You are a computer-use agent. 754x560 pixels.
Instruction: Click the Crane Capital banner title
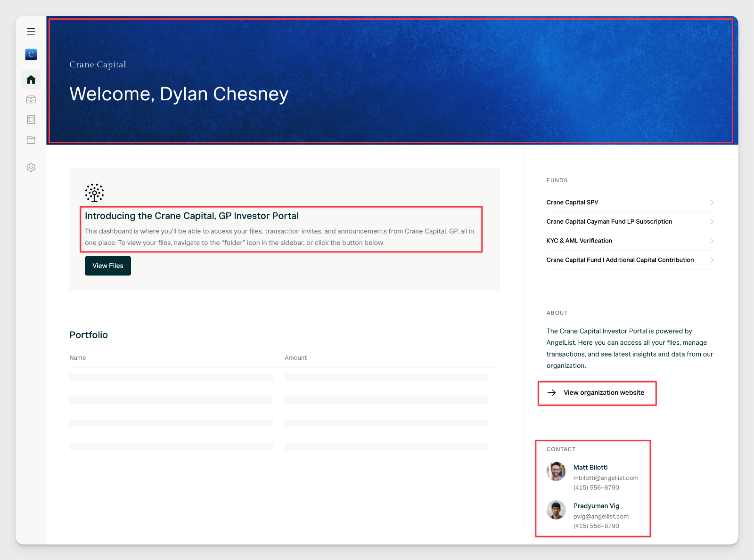point(98,65)
